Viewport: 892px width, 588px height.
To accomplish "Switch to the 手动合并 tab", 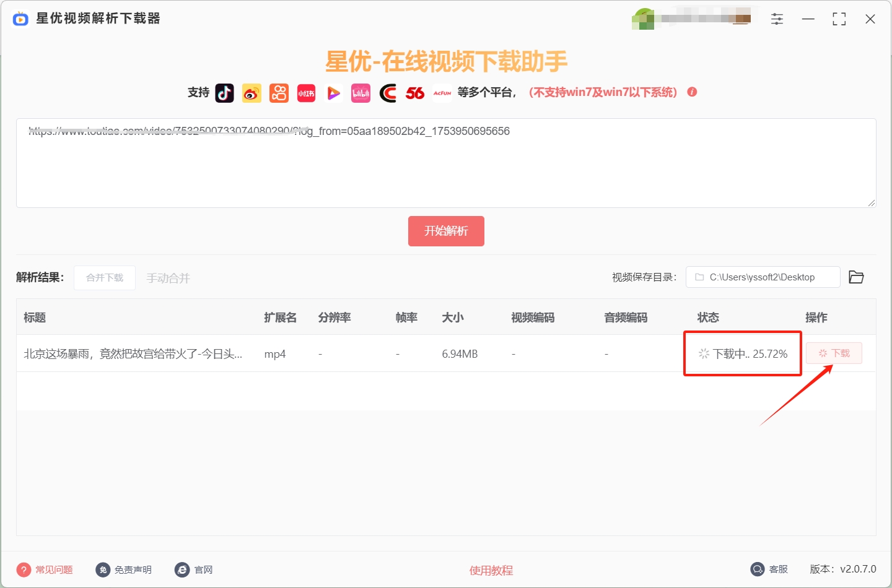I will coord(168,278).
